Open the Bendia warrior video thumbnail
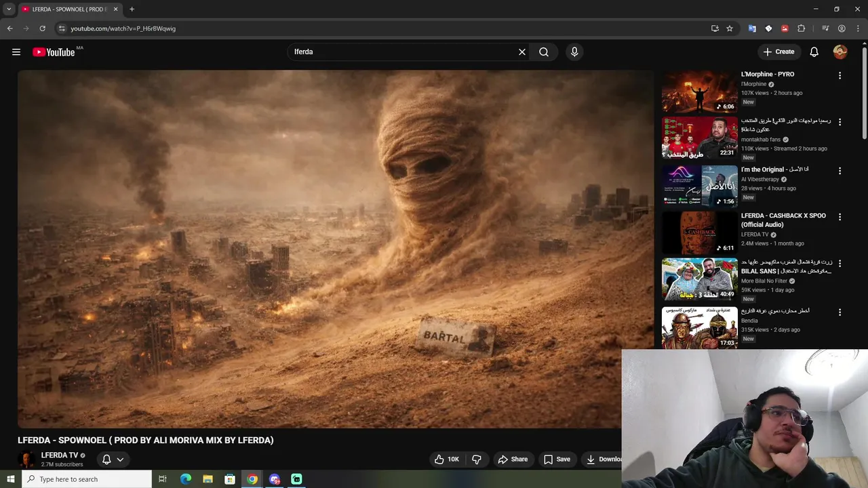 699,327
